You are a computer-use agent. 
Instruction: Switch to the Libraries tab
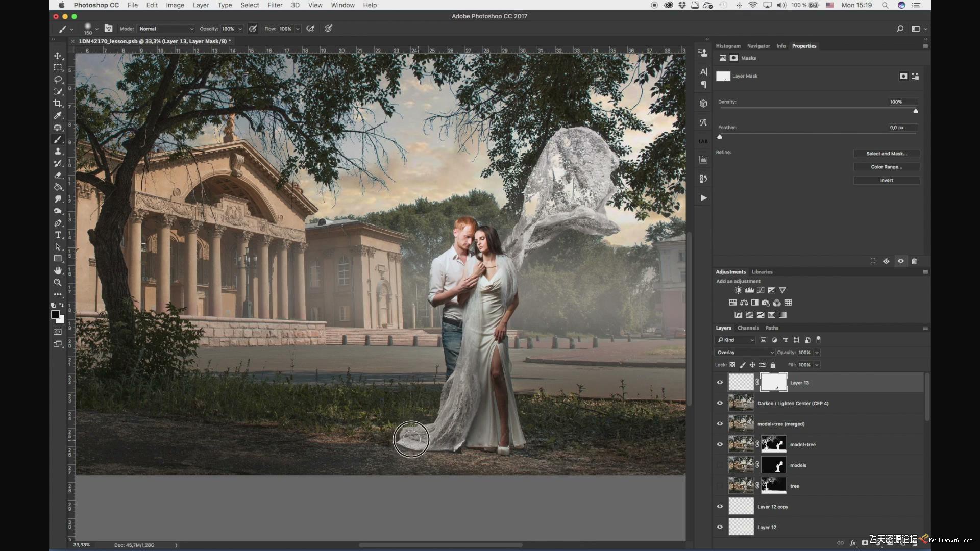pyautogui.click(x=762, y=272)
